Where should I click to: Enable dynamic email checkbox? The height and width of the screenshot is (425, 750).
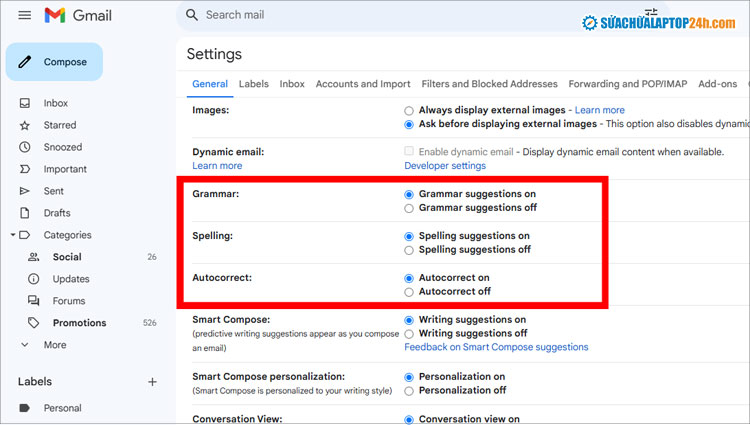409,151
